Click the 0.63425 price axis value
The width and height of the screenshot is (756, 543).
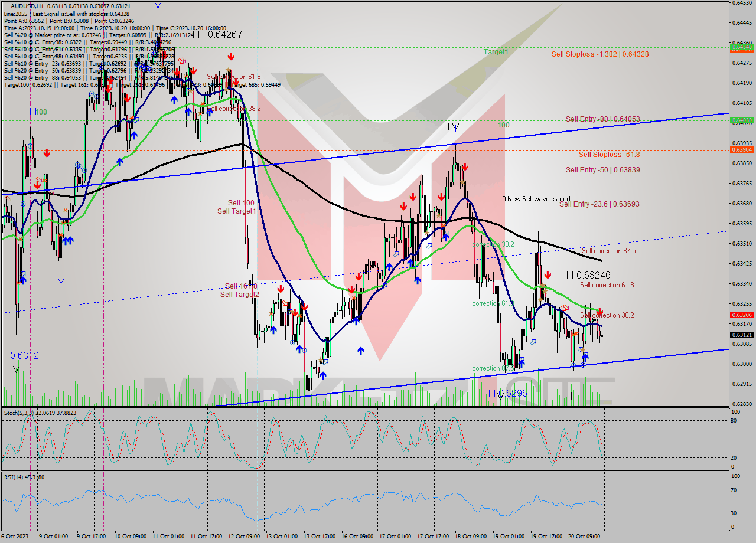(742, 263)
